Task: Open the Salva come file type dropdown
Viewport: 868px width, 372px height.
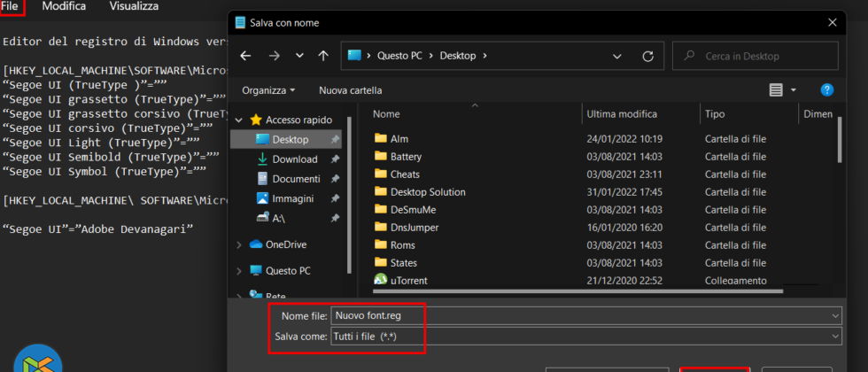Action: [835, 337]
